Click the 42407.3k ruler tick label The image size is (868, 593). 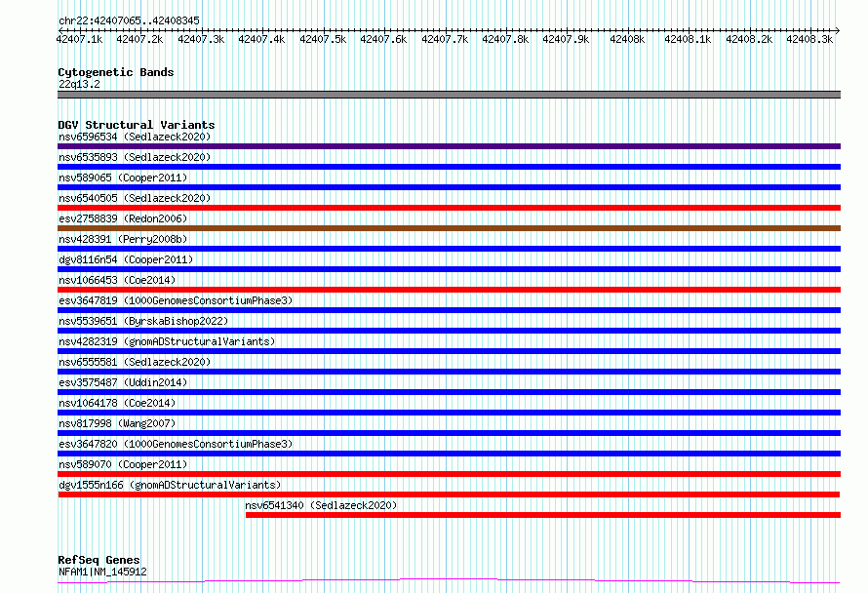click(x=201, y=39)
